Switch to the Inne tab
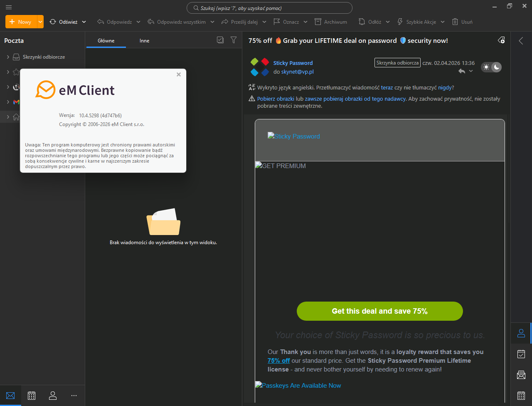Screen dimensions: 532x406 pos(145,41)
